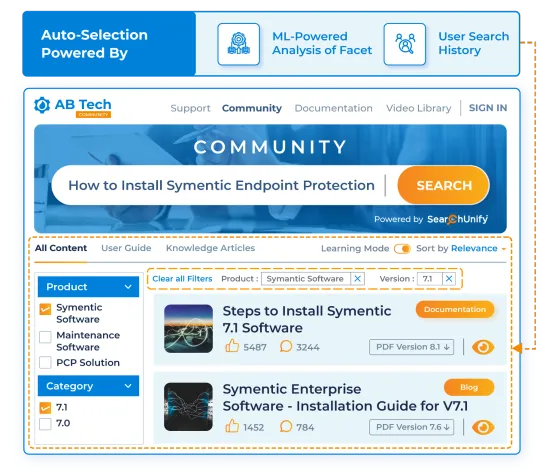This screenshot has width=558, height=472.
Task: Click the ML-Powered Analysis of Facet icon
Action: (238, 44)
